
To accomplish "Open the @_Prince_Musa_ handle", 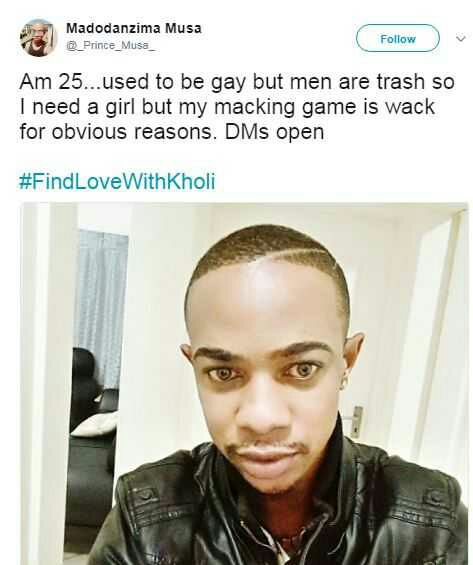I will [111, 45].
